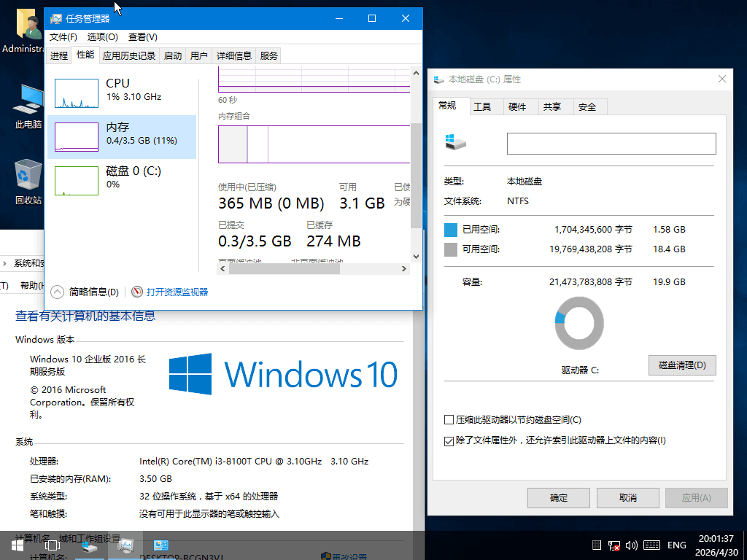747x560 pixels.
Task: Open the 选项(O) menu
Action: point(102,37)
